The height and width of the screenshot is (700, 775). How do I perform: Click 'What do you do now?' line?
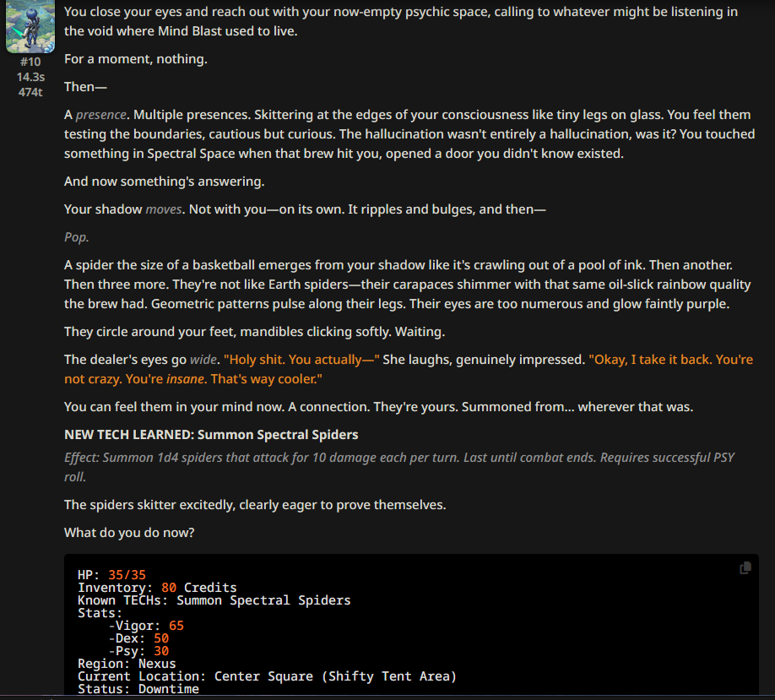click(x=129, y=533)
